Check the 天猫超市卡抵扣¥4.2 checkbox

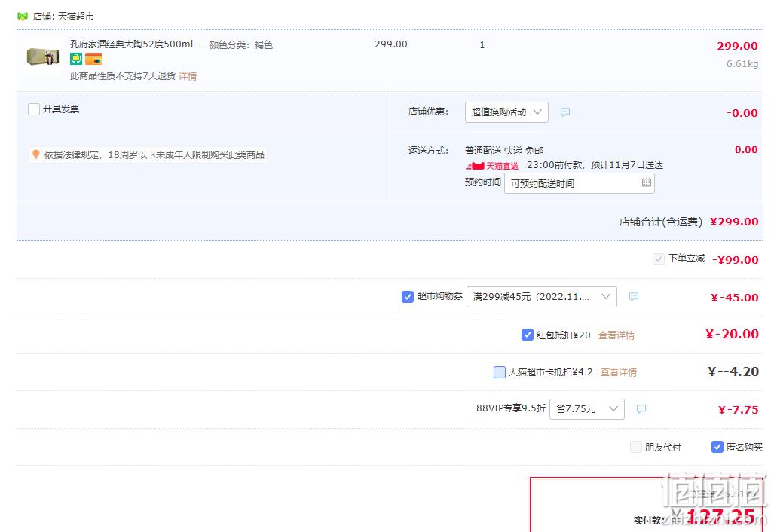pyautogui.click(x=500, y=371)
